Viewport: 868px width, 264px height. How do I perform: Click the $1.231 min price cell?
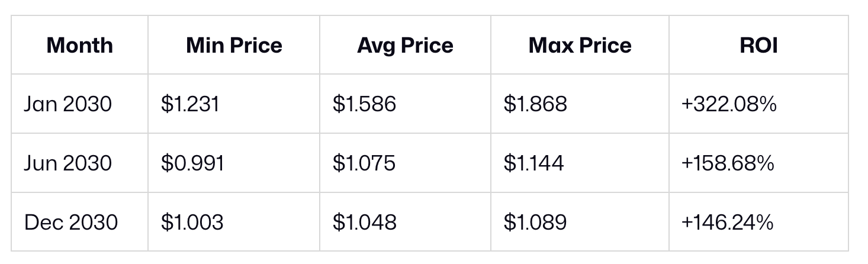189,104
